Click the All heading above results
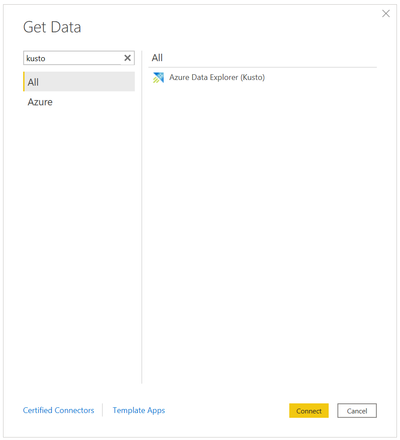This screenshot has height=440, width=400. coord(157,58)
